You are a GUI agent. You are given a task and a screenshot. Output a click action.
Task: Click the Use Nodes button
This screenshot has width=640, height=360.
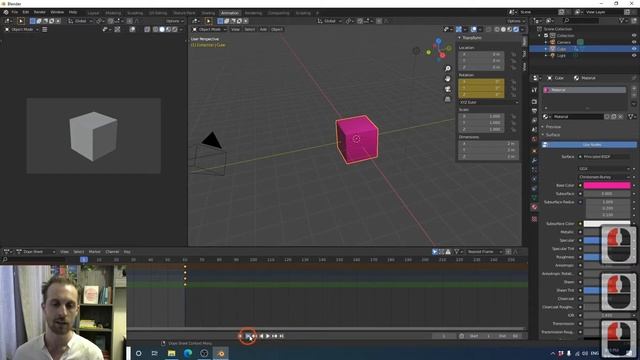[589, 145]
